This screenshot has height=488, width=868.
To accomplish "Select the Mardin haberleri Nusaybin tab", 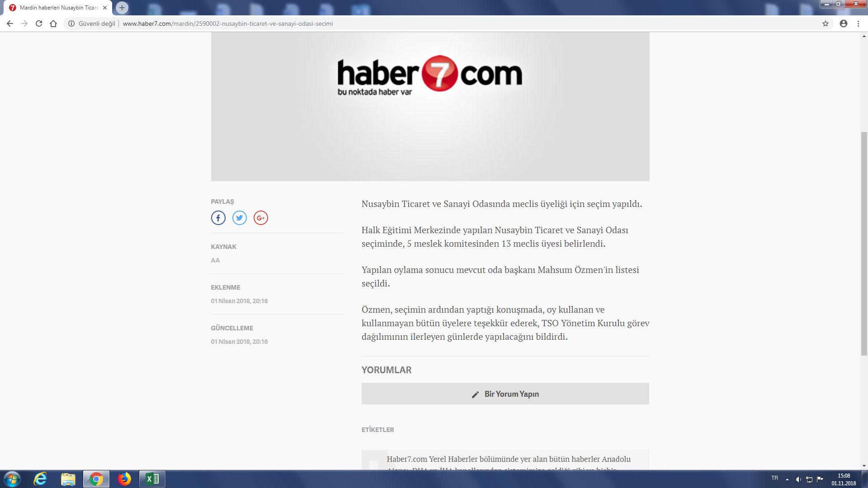I will (x=59, y=8).
